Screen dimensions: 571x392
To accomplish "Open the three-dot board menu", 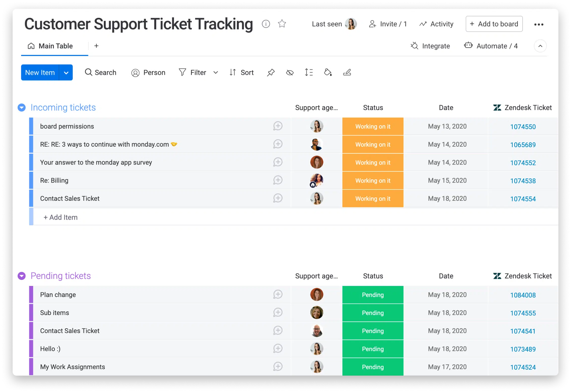I will tap(538, 24).
